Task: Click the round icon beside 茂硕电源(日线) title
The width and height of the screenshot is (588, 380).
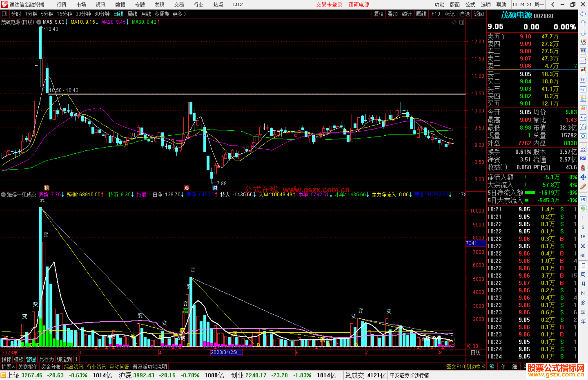Action: point(39,22)
